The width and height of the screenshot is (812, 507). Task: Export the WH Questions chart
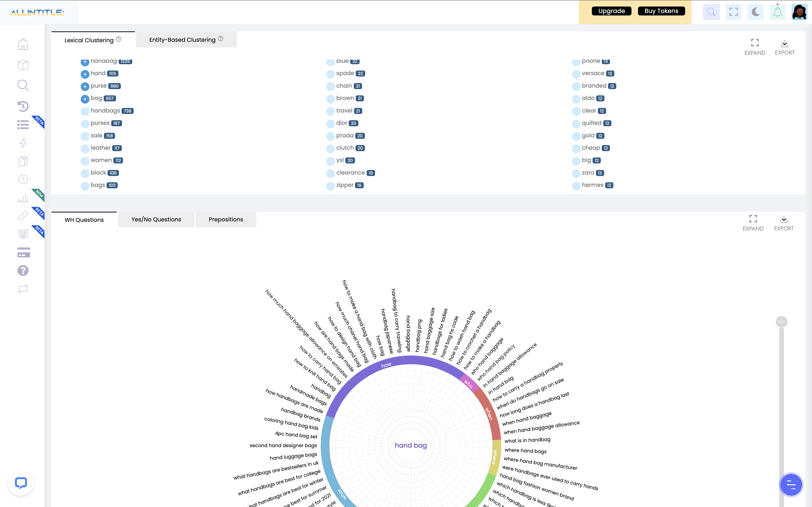783,223
